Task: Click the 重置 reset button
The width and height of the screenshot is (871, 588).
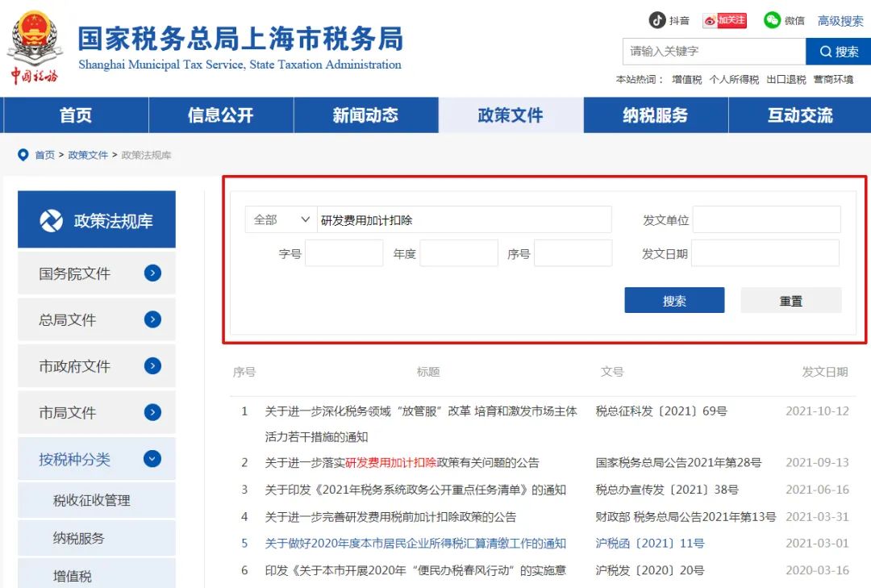Action: coord(791,300)
